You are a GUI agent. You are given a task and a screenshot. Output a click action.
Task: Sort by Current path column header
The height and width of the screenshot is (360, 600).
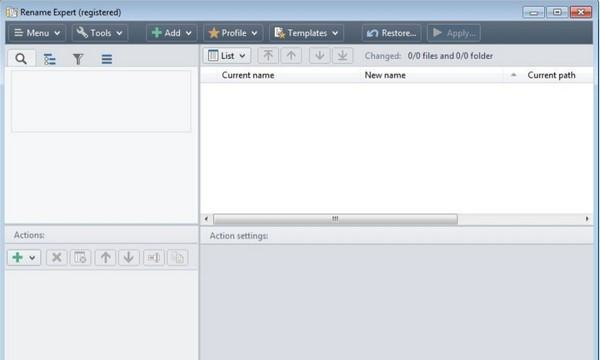(x=551, y=75)
